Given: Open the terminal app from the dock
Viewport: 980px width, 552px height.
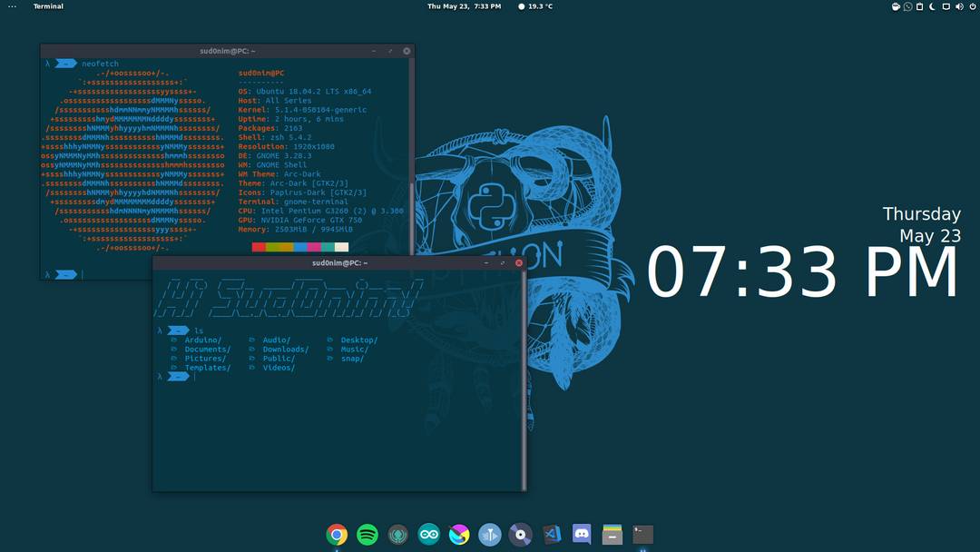Looking at the screenshot, I should click(642, 535).
